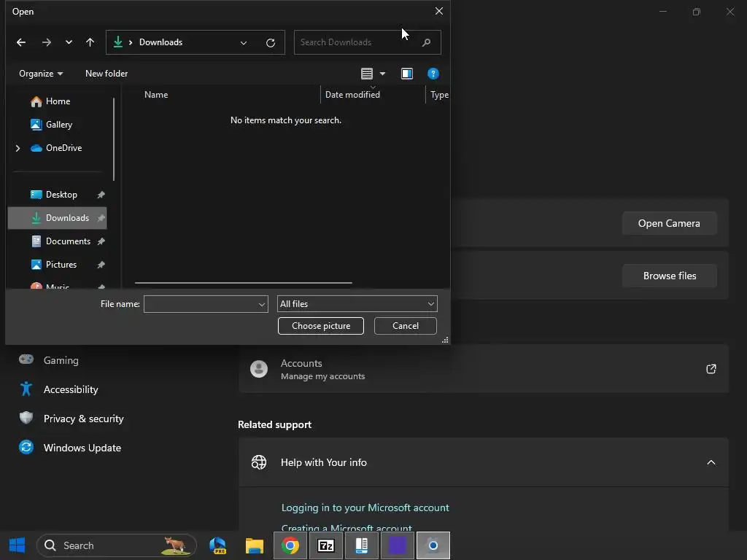Open 7-Zip from the taskbar
Image resolution: width=747 pixels, height=560 pixels.
pos(326,545)
